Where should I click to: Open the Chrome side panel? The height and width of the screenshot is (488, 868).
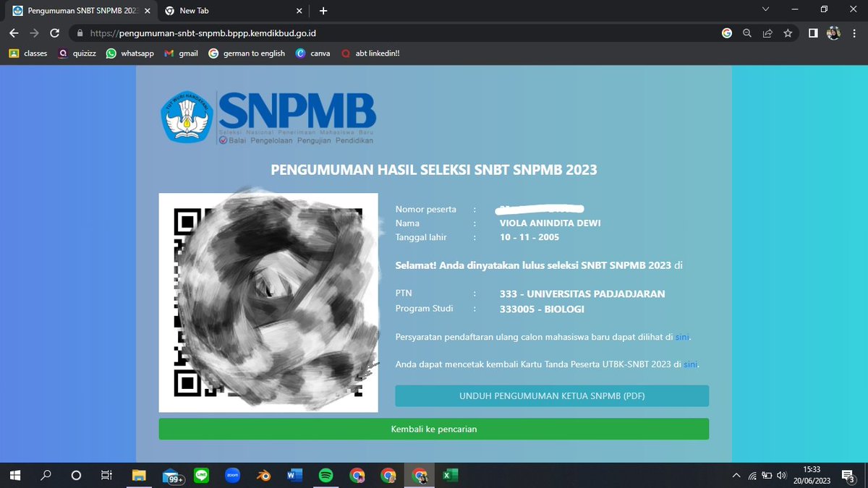(813, 33)
